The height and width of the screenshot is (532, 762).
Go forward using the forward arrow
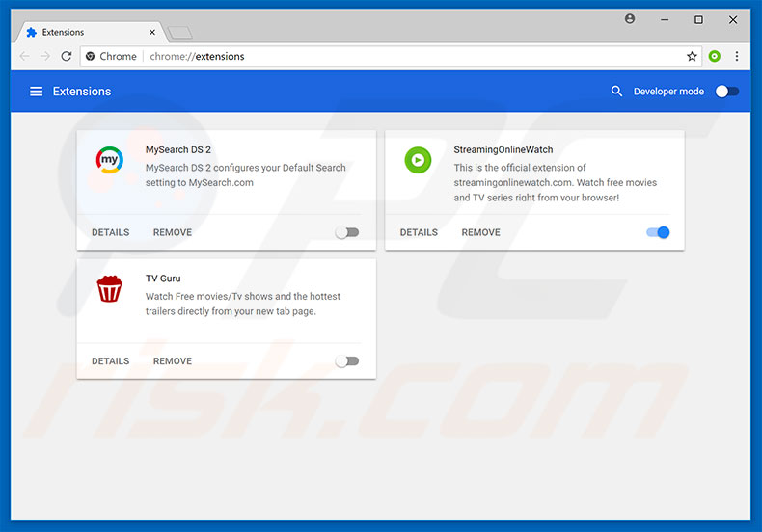pyautogui.click(x=45, y=56)
